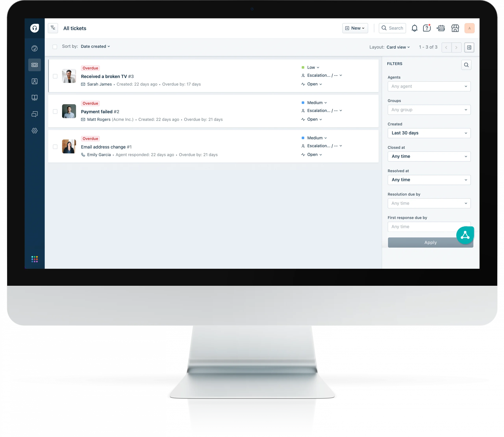Click the settings gear icon in sidebar
The height and width of the screenshot is (437, 504).
point(35,131)
